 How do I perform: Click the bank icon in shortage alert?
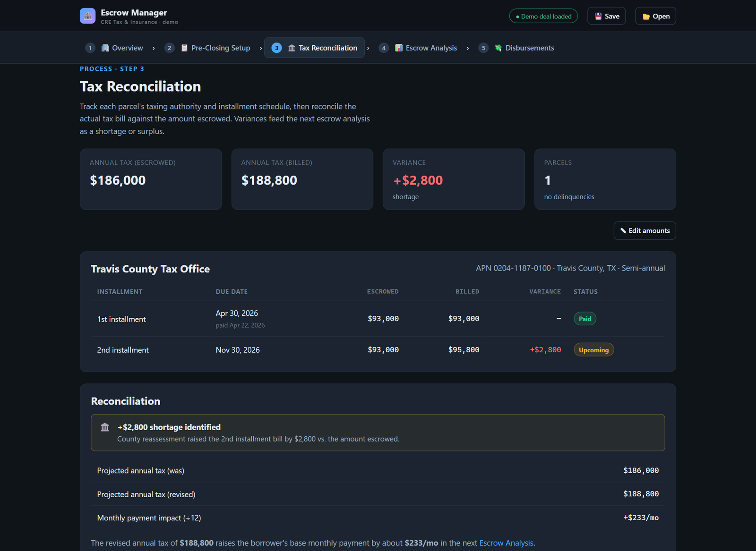click(x=105, y=427)
